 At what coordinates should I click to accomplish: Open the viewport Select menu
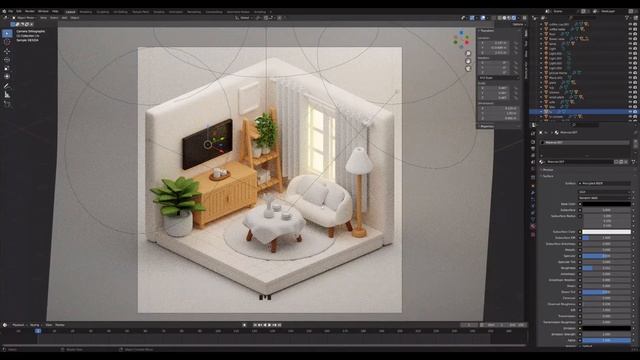point(54,18)
